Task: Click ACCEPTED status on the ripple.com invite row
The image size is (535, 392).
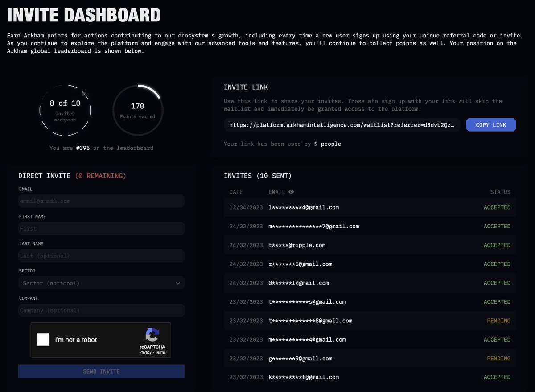Action: (497, 245)
